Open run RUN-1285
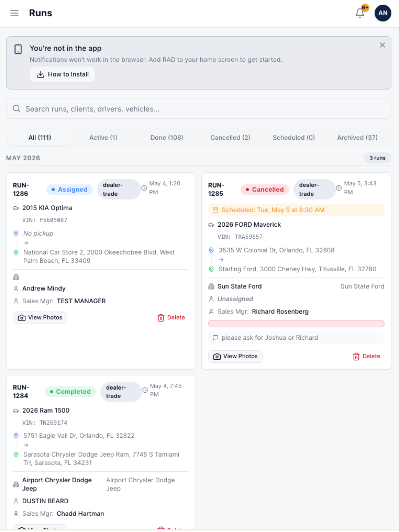Image resolution: width=399 pixels, height=532 pixels. coord(216,189)
